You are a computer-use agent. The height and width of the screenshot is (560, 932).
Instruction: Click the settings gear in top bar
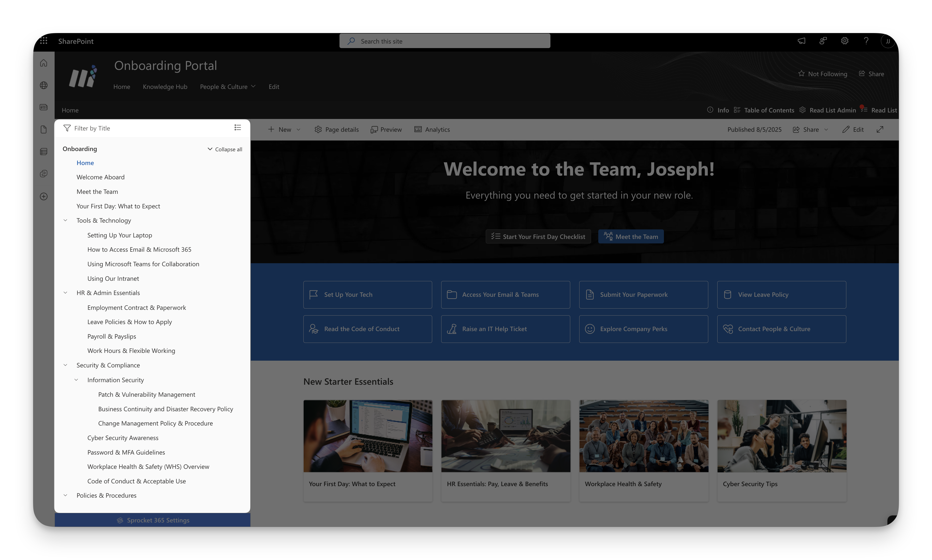pos(844,41)
